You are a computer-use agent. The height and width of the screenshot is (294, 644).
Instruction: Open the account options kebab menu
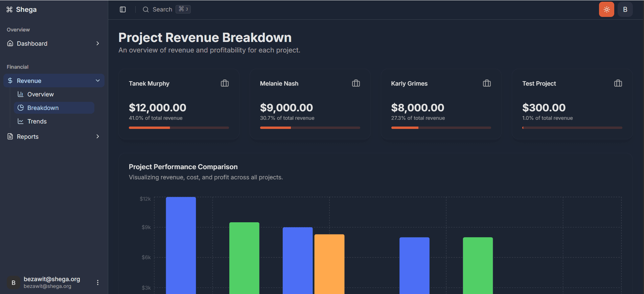point(98,282)
